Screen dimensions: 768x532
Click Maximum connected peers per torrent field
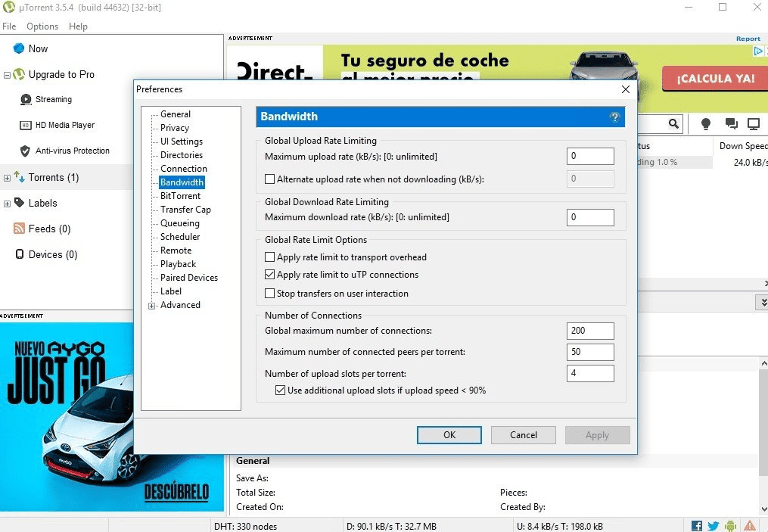pyautogui.click(x=590, y=352)
